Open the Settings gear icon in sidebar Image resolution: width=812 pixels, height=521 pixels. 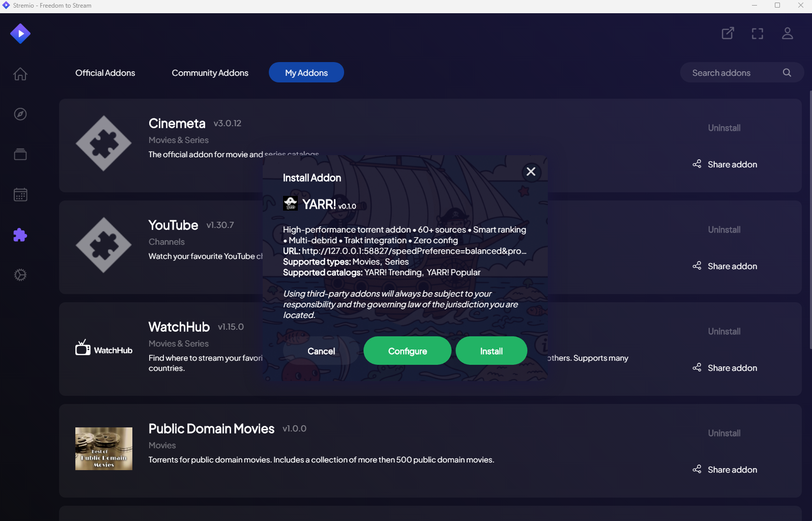(x=20, y=275)
